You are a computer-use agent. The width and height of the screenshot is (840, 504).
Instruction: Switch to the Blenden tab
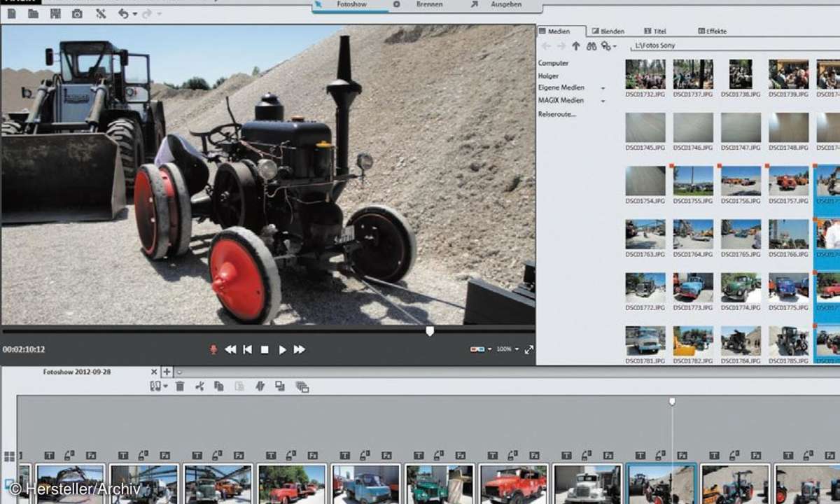point(608,31)
